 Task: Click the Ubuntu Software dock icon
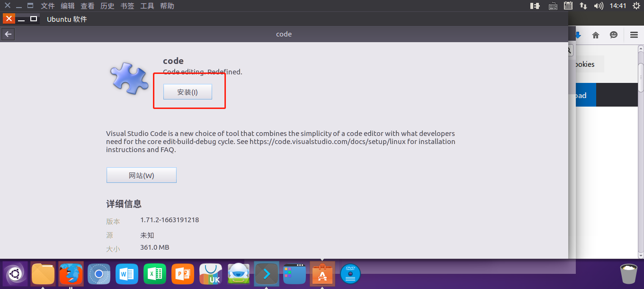322,274
